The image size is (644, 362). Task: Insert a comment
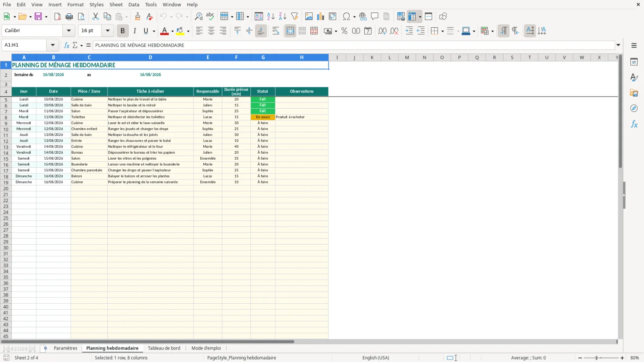(x=375, y=16)
